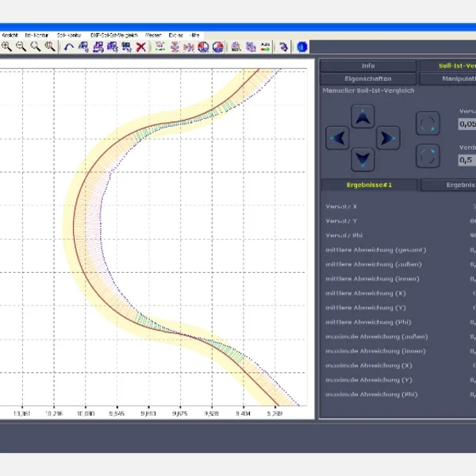Open the Ist-Kontur menu

pos(36,36)
